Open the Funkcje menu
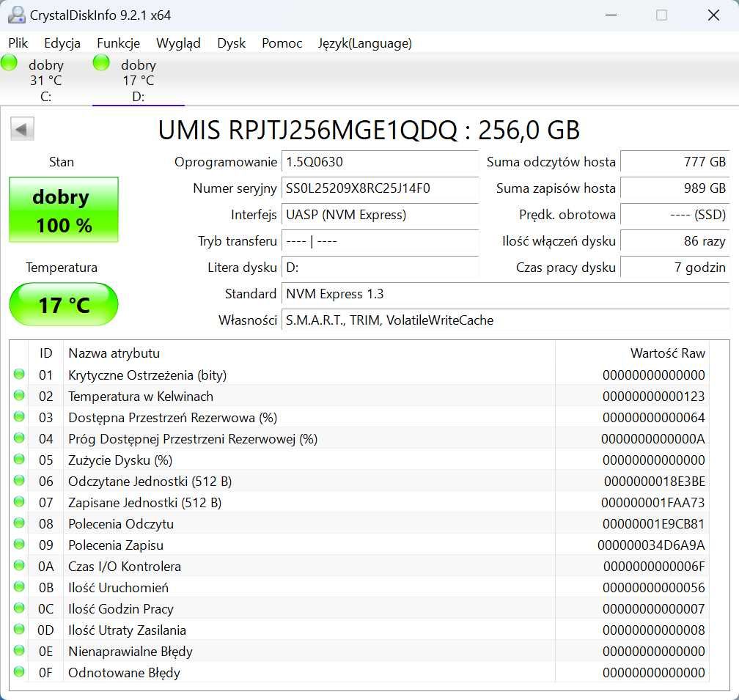739x700 pixels. tap(118, 43)
